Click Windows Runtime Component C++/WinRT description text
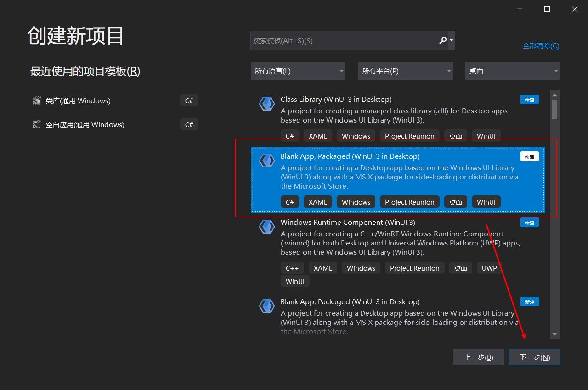This screenshot has width=588, height=390. pos(401,243)
